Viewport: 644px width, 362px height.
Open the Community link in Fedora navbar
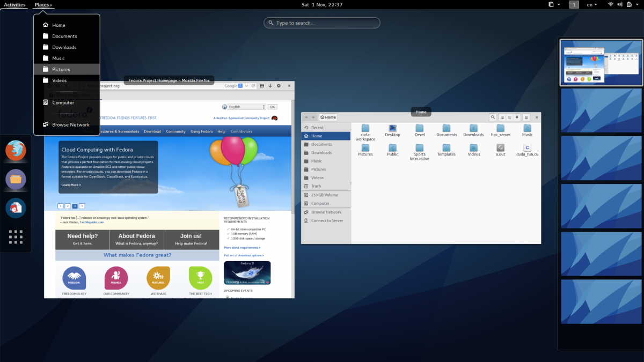(175, 131)
